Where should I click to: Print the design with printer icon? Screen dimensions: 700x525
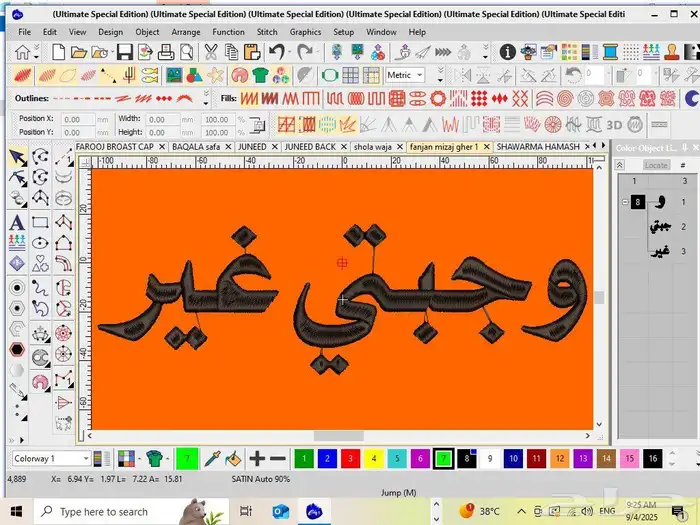(166, 52)
